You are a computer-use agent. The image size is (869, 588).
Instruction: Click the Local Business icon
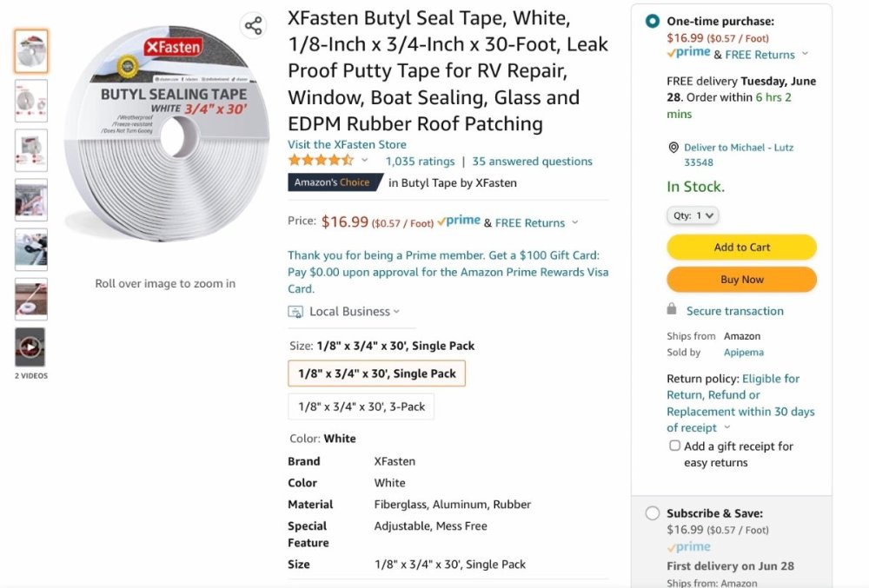295,312
